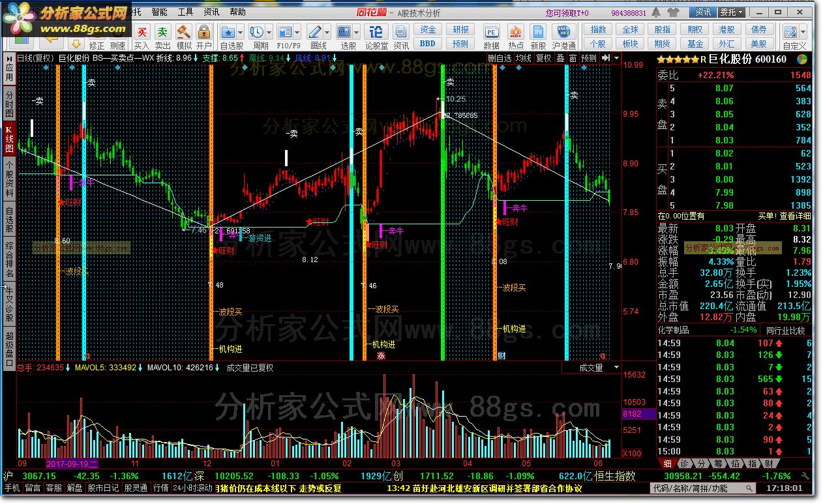This screenshot has height=504, width=823.
Task: Select the 筹 chips tab at bottom right
Action: pos(717,464)
